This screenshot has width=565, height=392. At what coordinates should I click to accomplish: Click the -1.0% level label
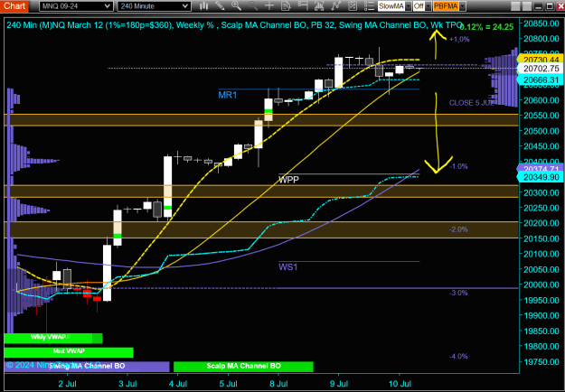click(x=458, y=166)
